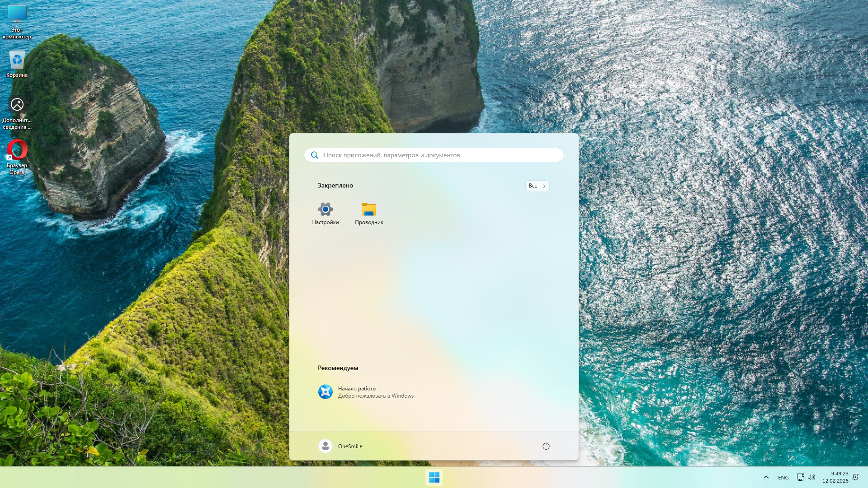Screen dimensions: 868x488
Task: Click the search magnifier in Start menu
Action: 315,155
